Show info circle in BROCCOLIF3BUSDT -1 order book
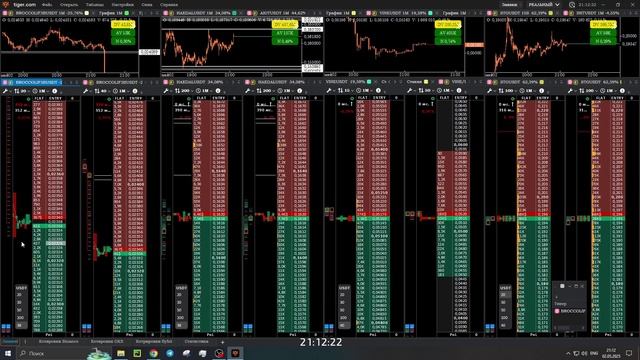 click(54, 91)
